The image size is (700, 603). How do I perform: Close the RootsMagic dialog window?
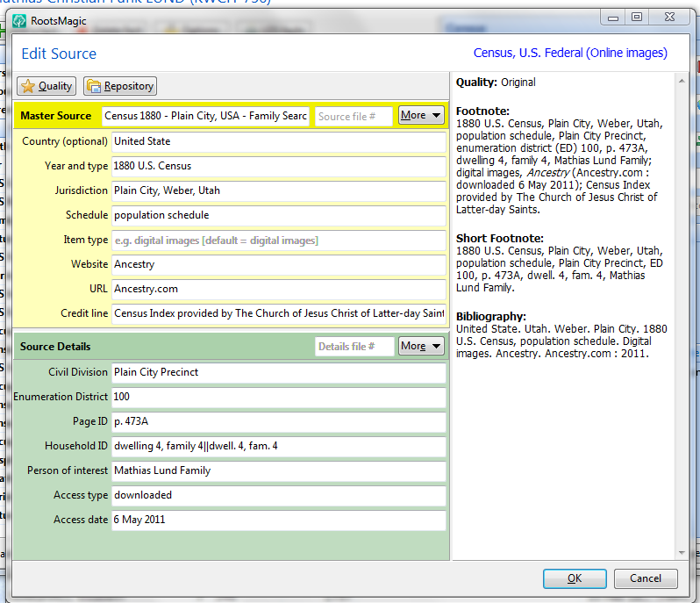pos(669,17)
